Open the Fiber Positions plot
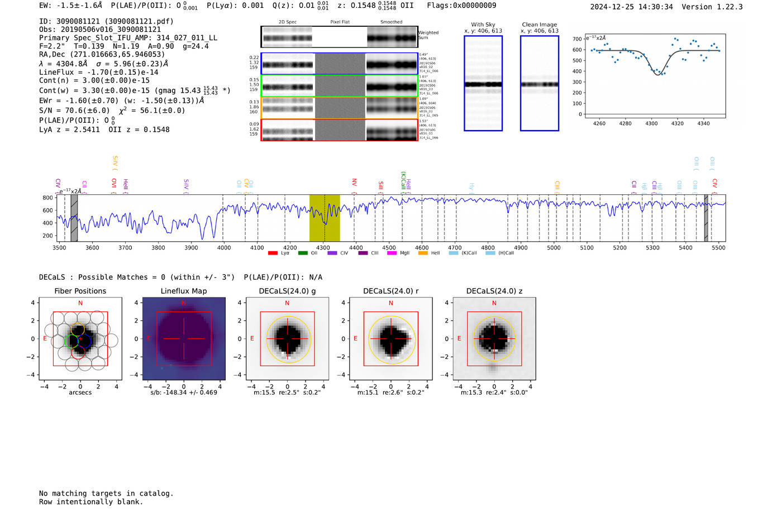Image resolution: width=782 pixels, height=532 pixels. pyautogui.click(x=80, y=338)
